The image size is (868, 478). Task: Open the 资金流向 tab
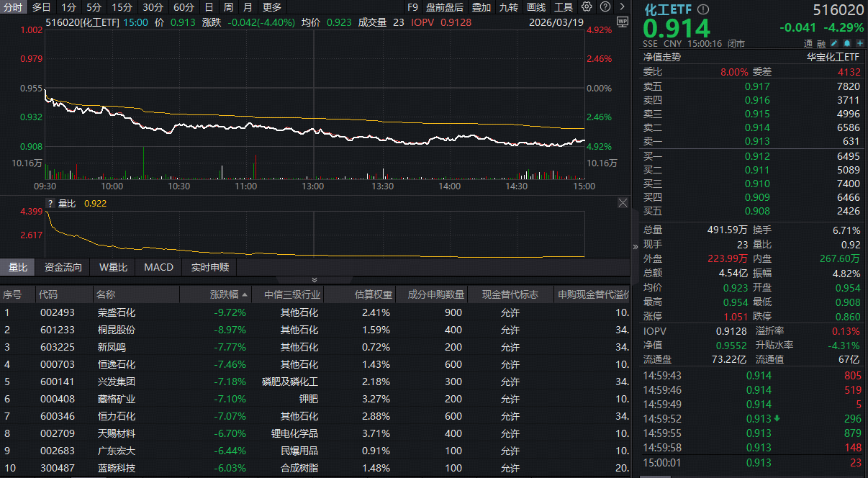click(x=63, y=266)
